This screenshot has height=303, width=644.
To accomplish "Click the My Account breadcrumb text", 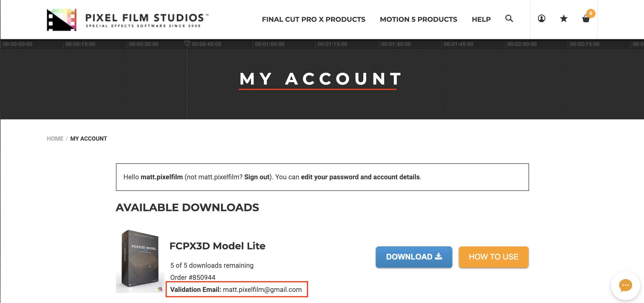I will tap(88, 138).
